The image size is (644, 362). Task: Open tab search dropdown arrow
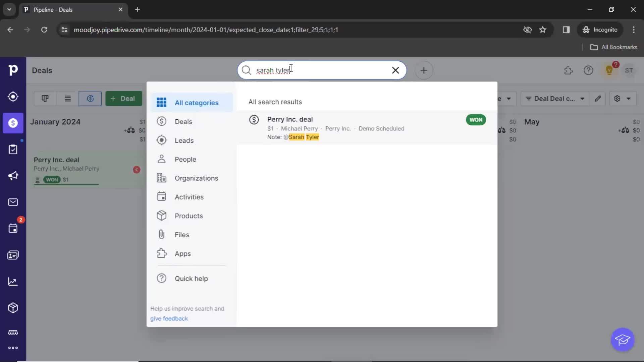[x=9, y=9]
